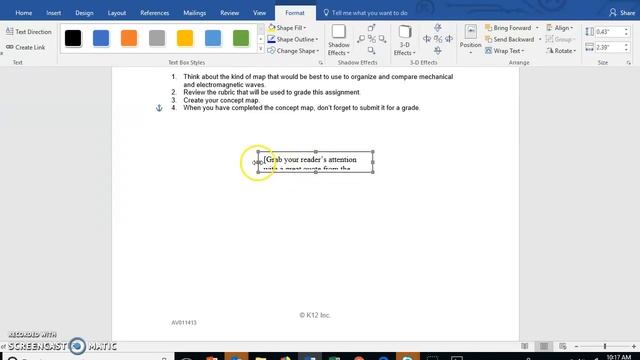Open the Shape Fill dropdown

click(x=287, y=28)
